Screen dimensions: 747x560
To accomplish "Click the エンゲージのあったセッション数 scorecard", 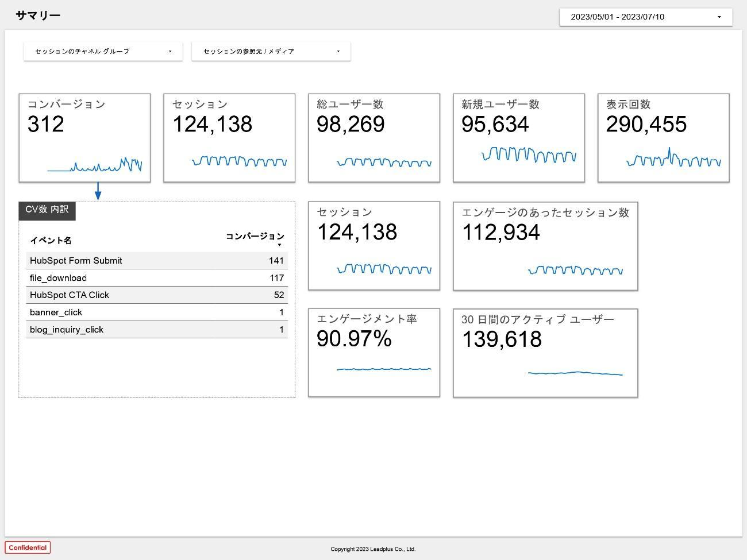I will pos(545,246).
